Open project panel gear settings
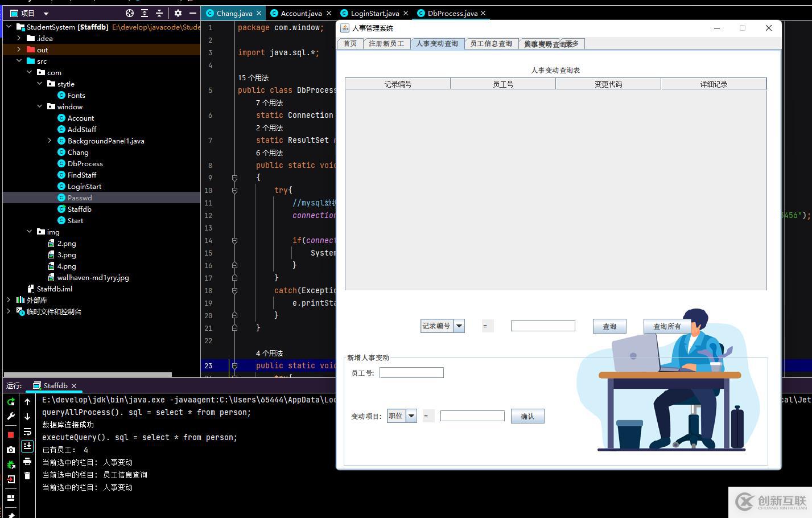This screenshot has width=812, height=518. click(x=178, y=13)
